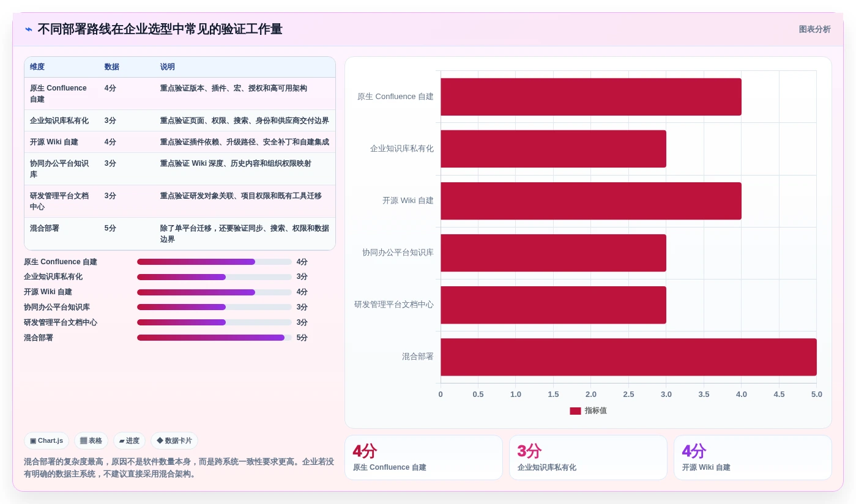Click the 数据 column header
Image resolution: width=856 pixels, height=504 pixels.
[112, 67]
